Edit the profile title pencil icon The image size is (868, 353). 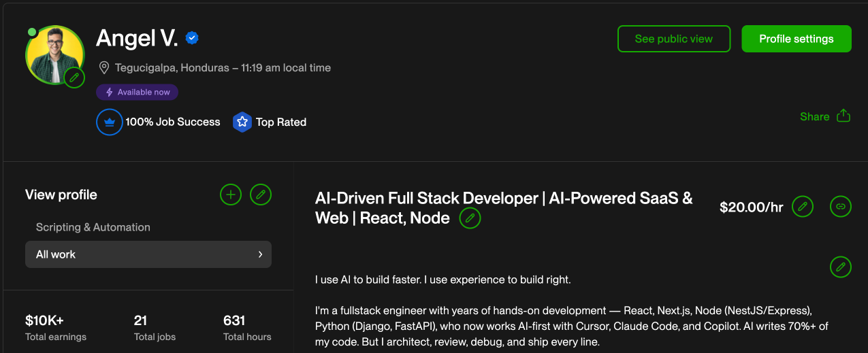(470, 218)
